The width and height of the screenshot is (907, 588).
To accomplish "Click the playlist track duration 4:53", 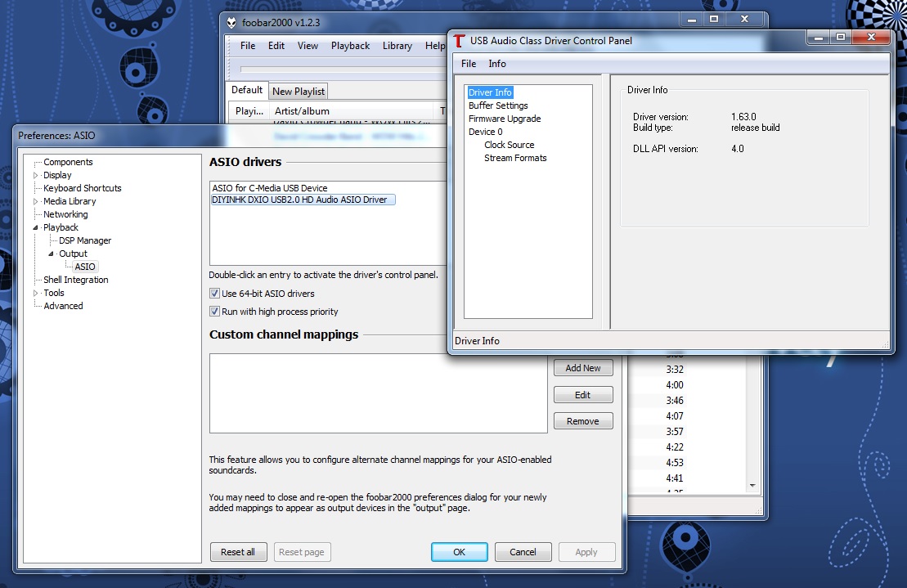I will [675, 463].
